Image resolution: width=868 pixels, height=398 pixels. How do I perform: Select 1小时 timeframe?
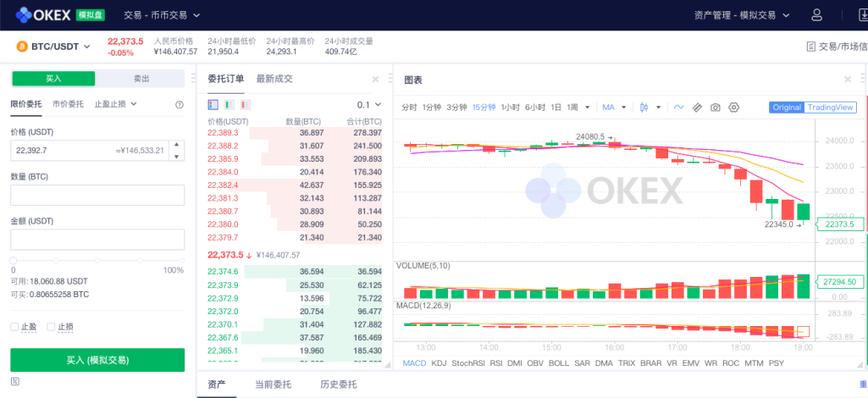511,108
